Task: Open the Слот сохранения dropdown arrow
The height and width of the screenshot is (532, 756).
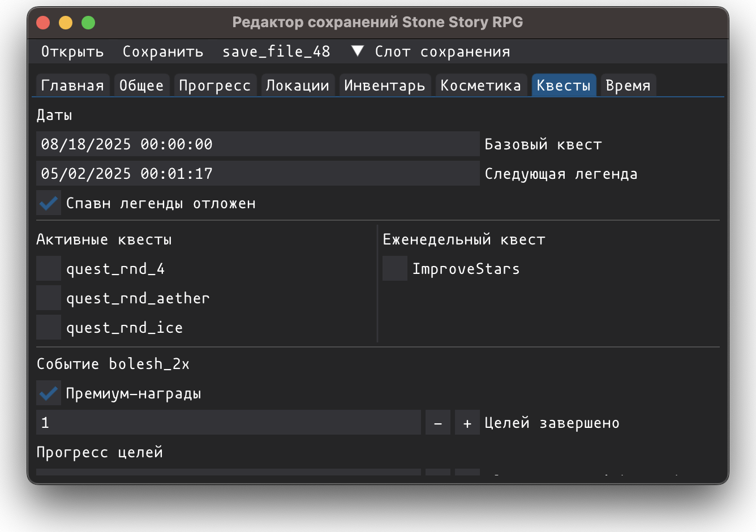Action: 357,52
